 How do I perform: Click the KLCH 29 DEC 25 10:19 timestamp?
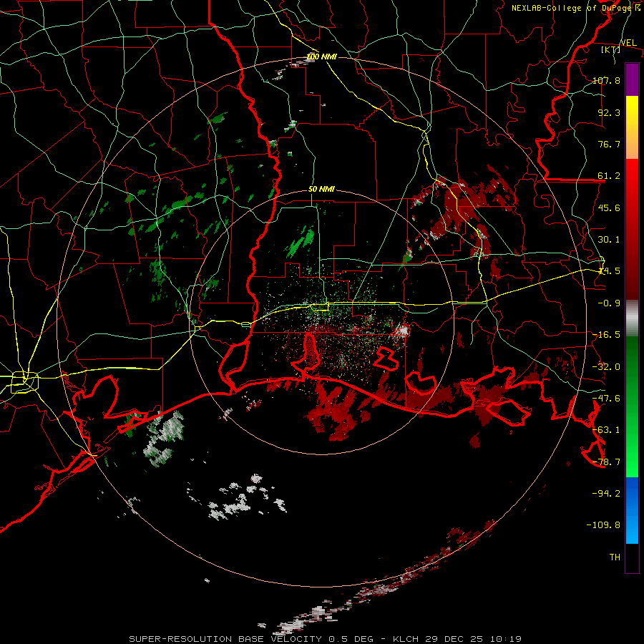[457, 639]
